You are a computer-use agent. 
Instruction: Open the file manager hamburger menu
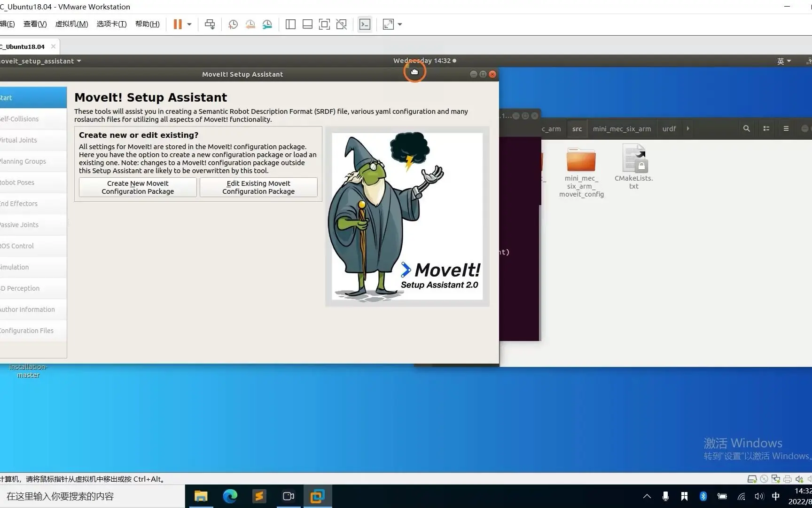coord(786,129)
